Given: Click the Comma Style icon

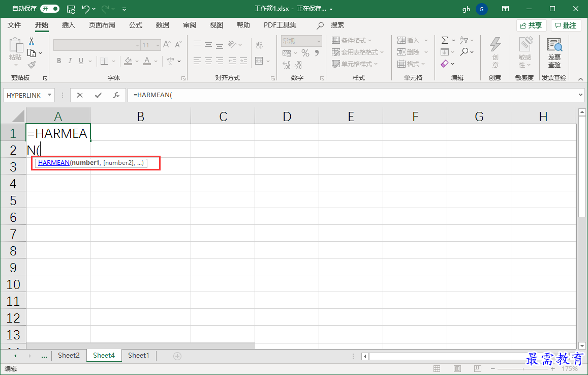Looking at the screenshot, I should pos(317,53).
